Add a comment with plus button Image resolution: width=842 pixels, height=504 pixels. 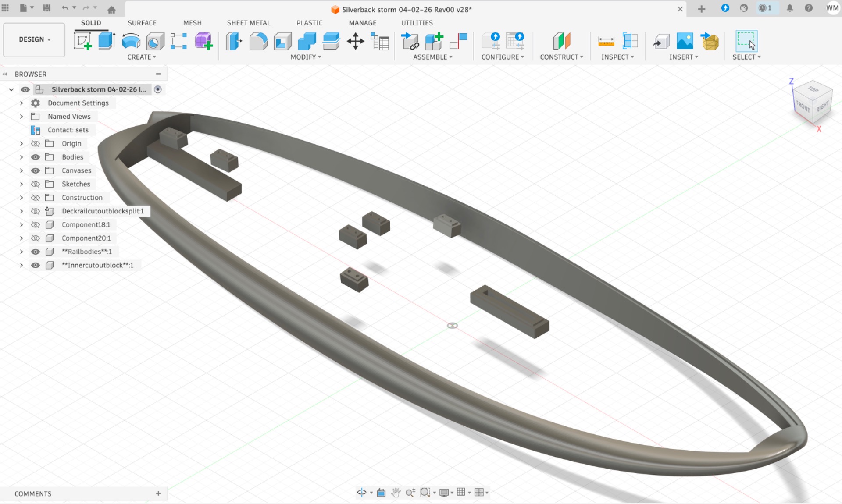coord(158,493)
